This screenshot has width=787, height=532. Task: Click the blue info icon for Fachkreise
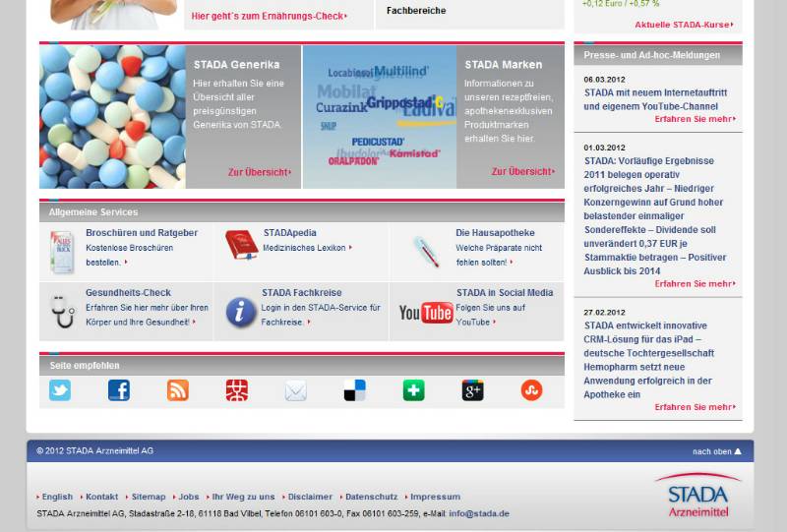pyautogui.click(x=241, y=312)
